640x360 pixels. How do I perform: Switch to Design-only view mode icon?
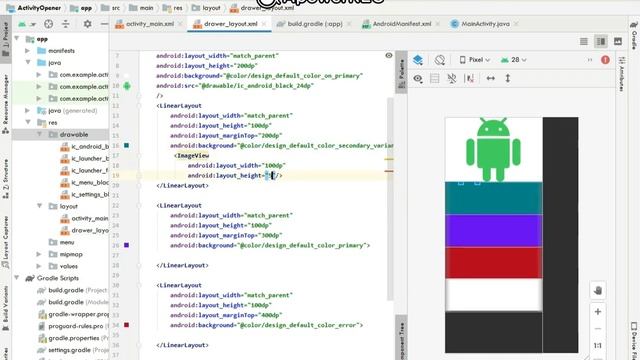pyautogui.click(x=618, y=41)
